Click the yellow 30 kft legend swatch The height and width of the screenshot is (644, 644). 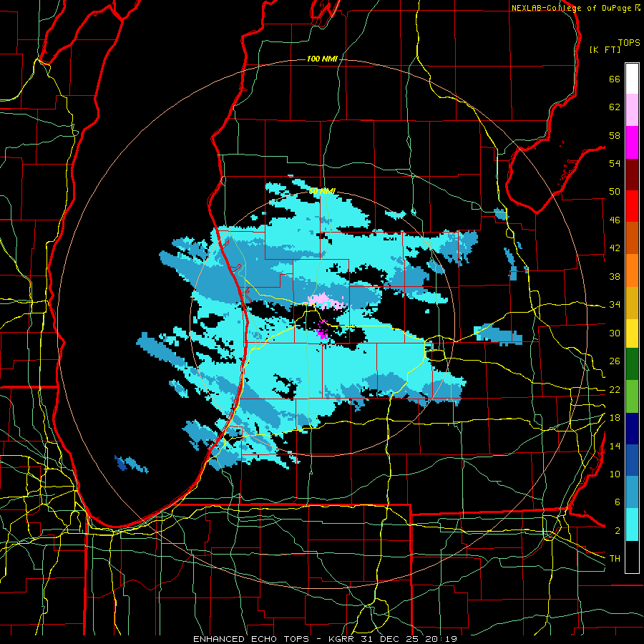[632, 333]
